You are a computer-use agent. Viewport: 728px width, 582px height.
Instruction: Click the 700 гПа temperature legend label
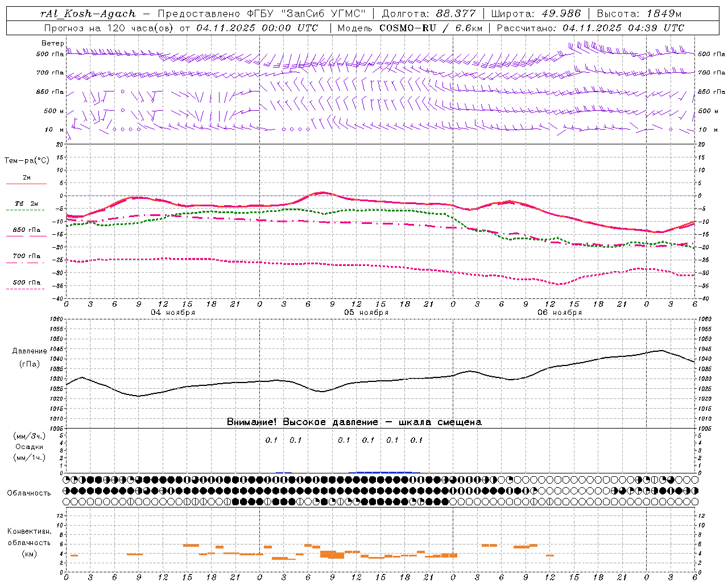click(27, 256)
